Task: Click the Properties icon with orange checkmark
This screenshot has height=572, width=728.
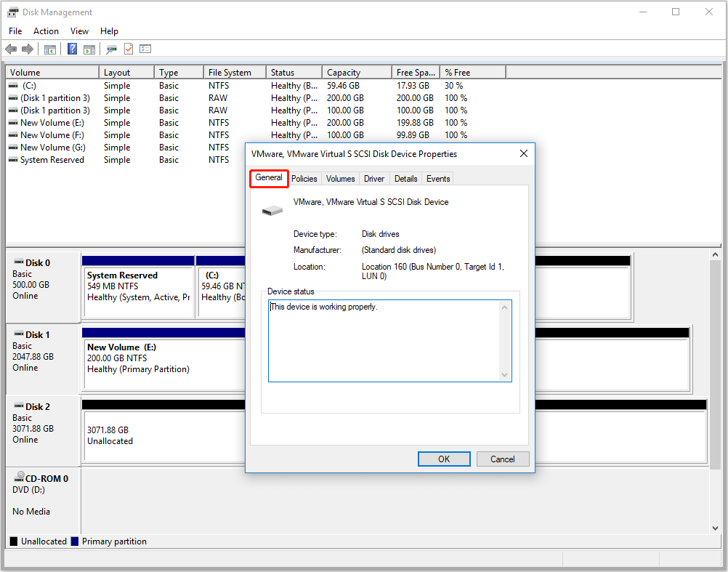Action: coord(129,49)
